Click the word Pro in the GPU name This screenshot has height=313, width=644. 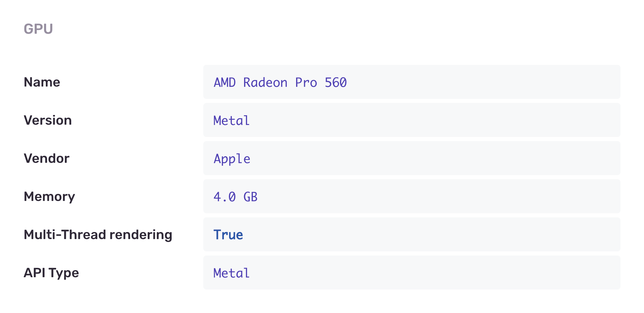coord(306,82)
